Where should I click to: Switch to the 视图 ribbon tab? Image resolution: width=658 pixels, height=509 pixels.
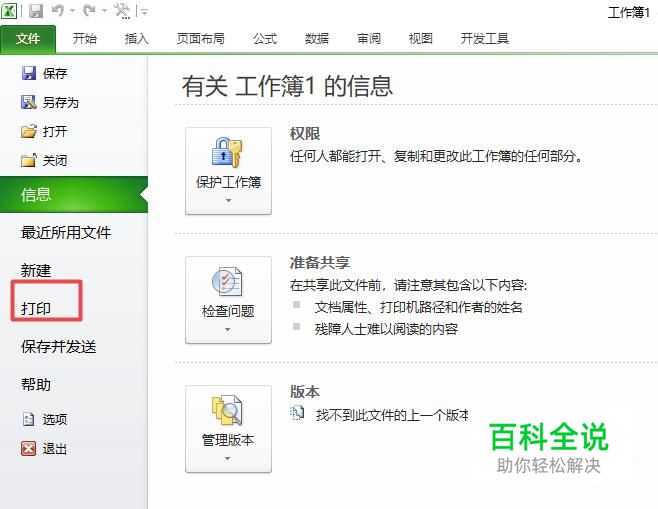(421, 39)
